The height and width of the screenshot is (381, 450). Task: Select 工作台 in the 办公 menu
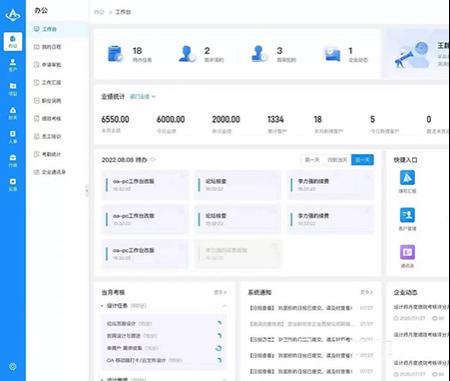57,29
